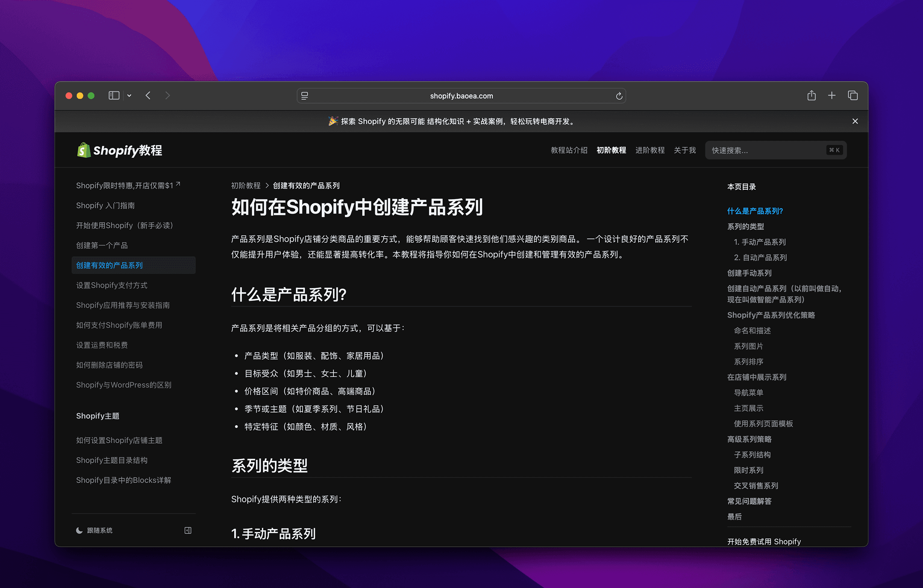Jump to 2. 自动产品系列 in contents
The width and height of the screenshot is (923, 588).
pyautogui.click(x=760, y=257)
